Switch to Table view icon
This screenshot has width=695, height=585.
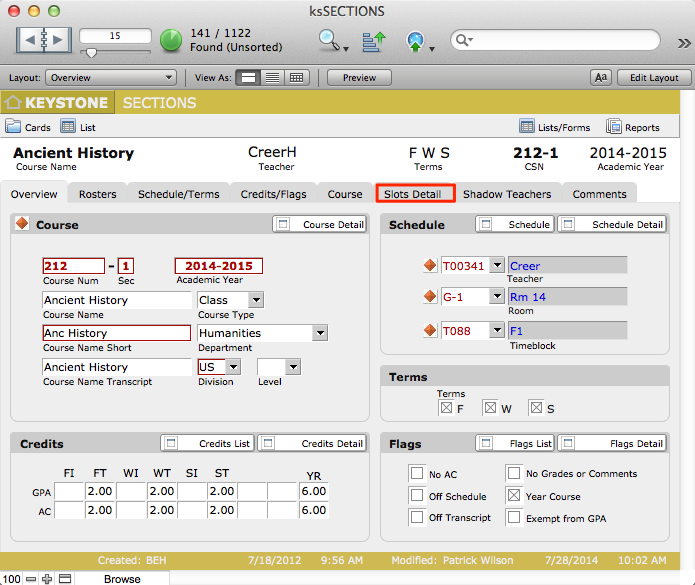[x=296, y=78]
